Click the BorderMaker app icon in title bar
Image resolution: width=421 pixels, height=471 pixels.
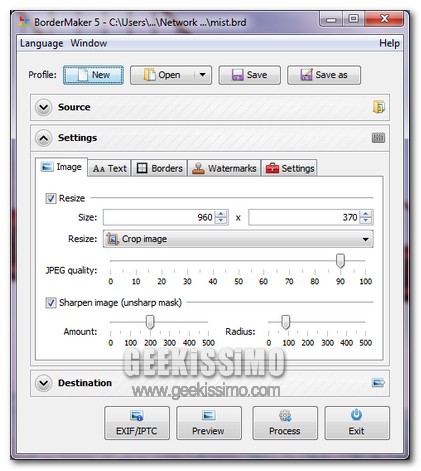coord(23,22)
